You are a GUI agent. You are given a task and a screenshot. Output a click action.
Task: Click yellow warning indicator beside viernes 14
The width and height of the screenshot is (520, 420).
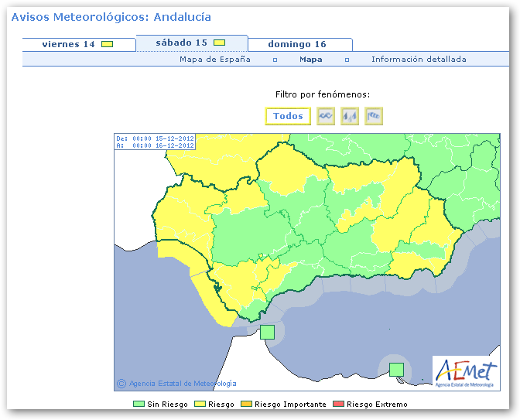[107, 44]
